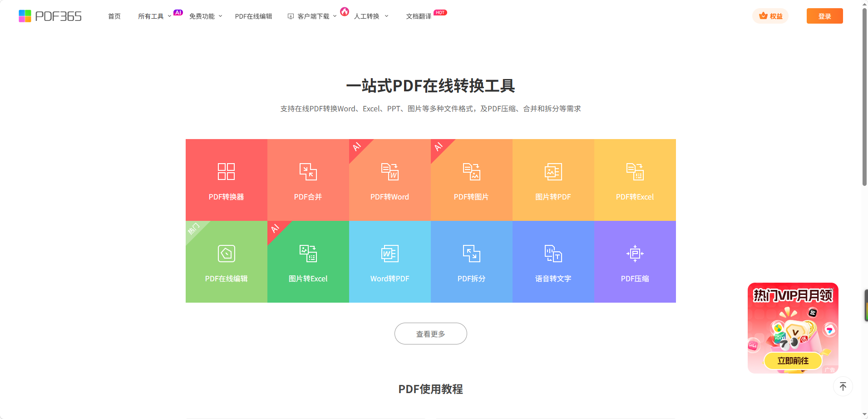Launch the PDF在线编辑 editor tile
This screenshot has height=419, width=868.
[226, 262]
